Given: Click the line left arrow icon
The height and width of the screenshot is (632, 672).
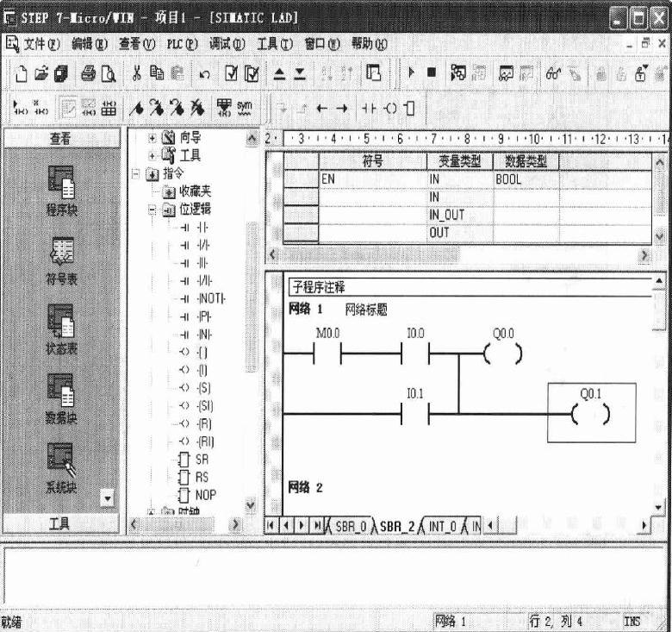Looking at the screenshot, I should (322, 109).
